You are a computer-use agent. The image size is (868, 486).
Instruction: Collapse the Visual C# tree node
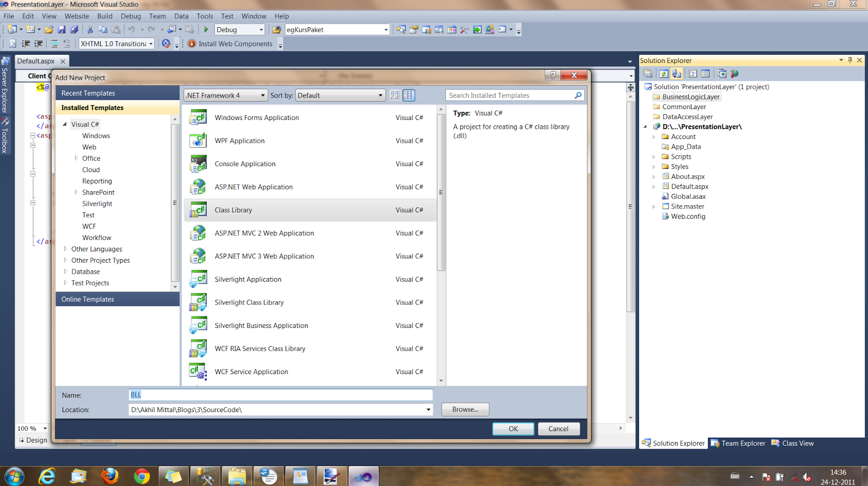tap(65, 124)
